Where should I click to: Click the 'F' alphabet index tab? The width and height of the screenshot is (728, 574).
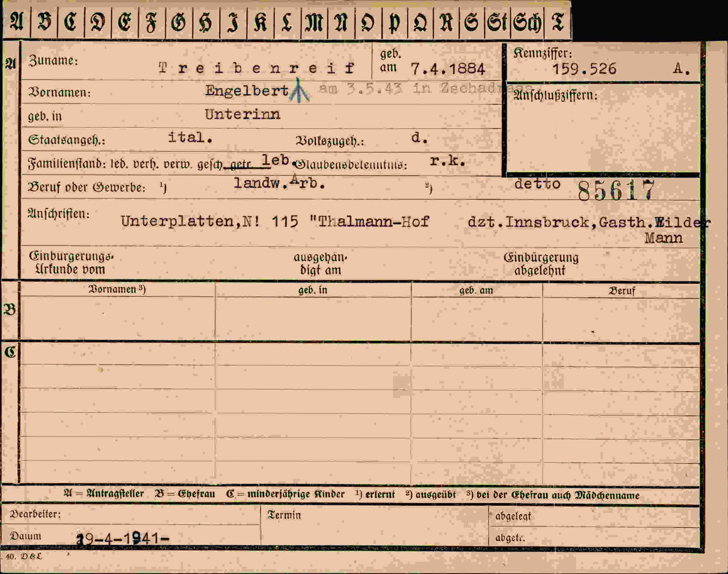click(151, 23)
